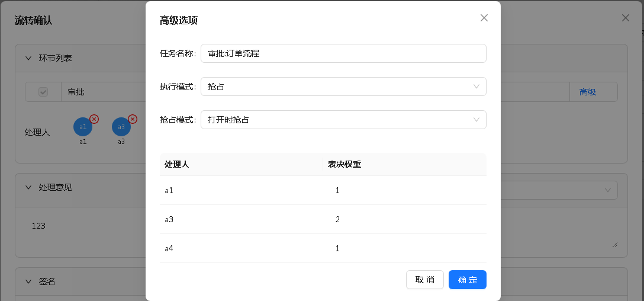Screen dimensions: 644x301
Task: Open the 抢占模式 dropdown
Action: (343, 120)
